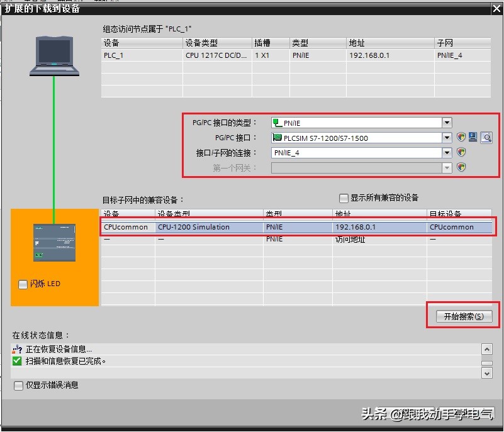Close the 扩展的下载到设备 dialog

(496, 8)
